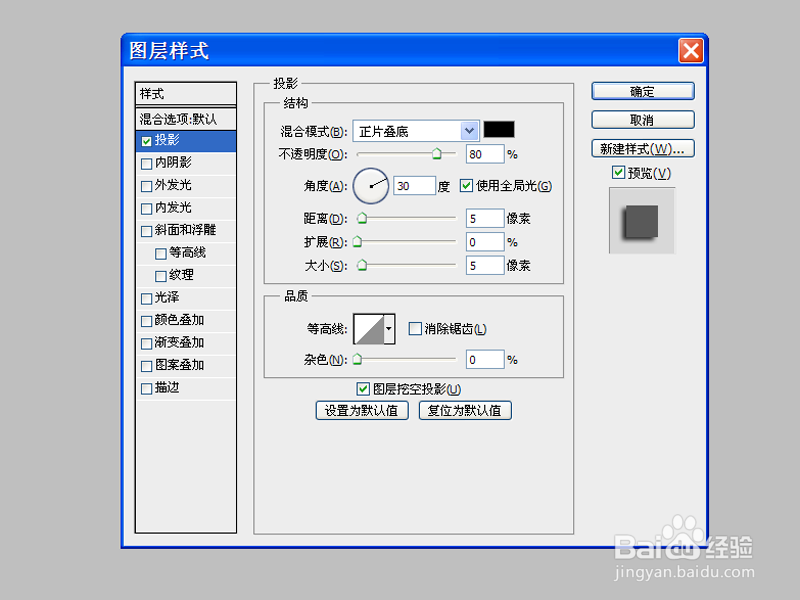Viewport: 800px width, 600px height.
Task: Click the 角度 value field 30
Action: pyautogui.click(x=414, y=186)
